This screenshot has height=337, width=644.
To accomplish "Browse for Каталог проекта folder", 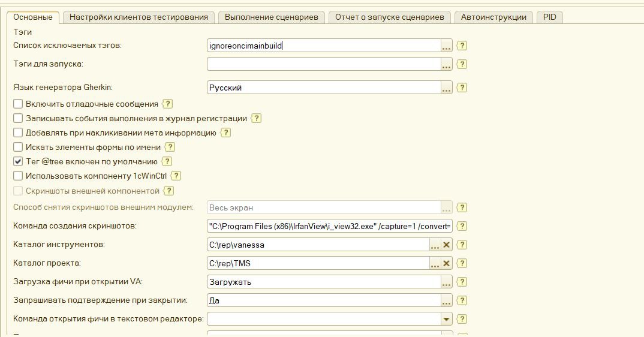I will [435, 263].
